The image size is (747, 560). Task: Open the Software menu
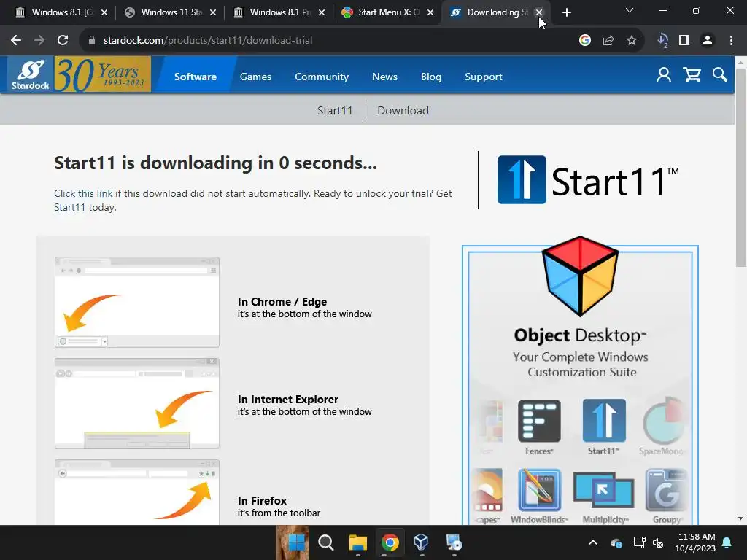(x=196, y=77)
